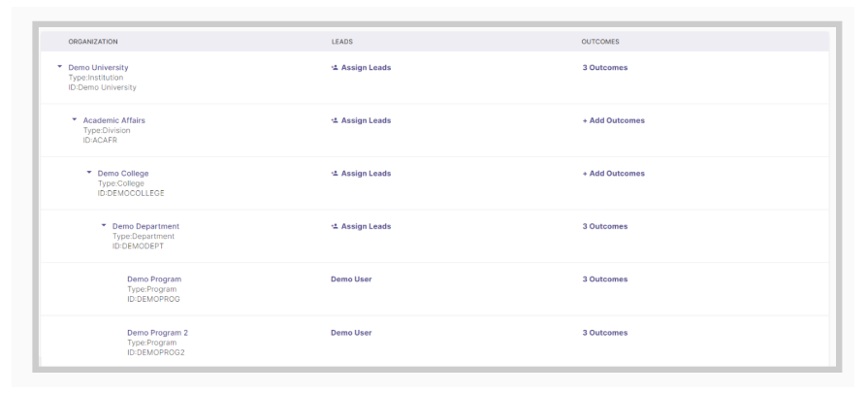
Task: Click the person icon in the Demo College leads cell
Action: (335, 174)
